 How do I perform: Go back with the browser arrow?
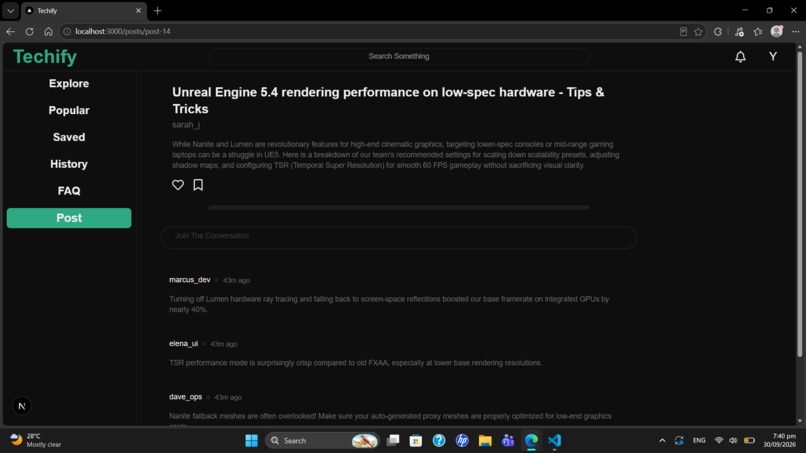(10, 31)
